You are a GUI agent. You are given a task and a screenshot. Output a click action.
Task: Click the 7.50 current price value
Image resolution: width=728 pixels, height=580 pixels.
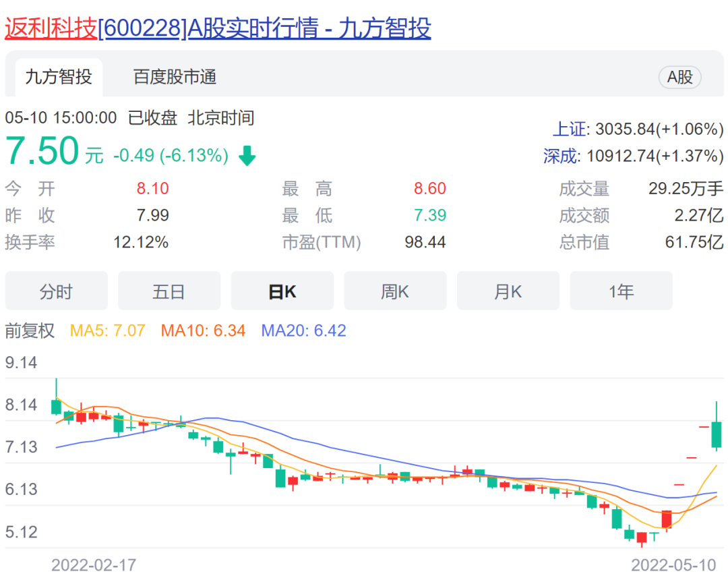42,151
